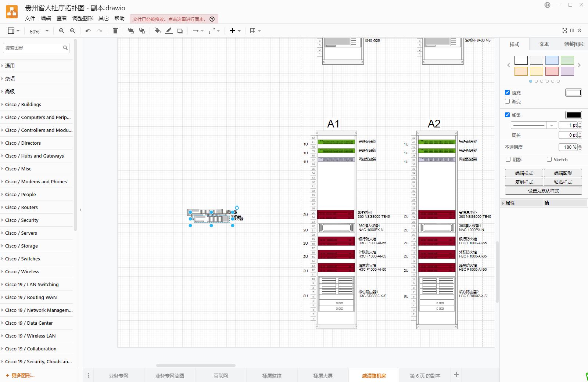Image resolution: width=588 pixels, height=382 pixels.
Task: Open the line style pattern dropdown
Action: pos(534,125)
